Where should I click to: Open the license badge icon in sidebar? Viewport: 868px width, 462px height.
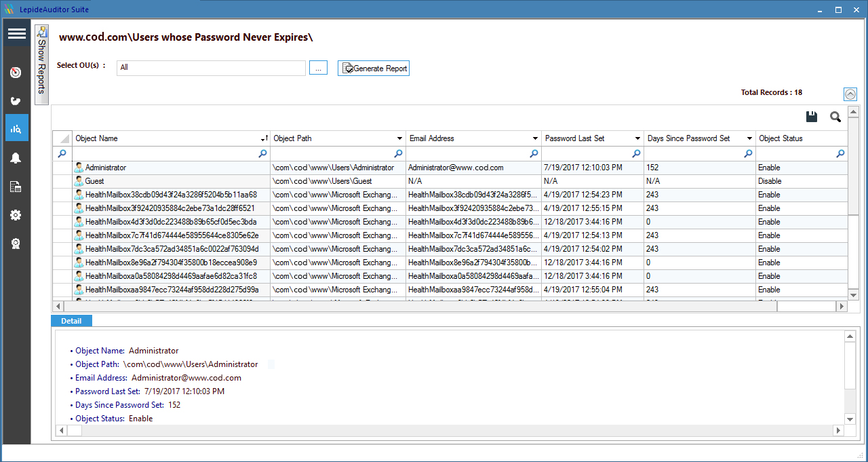click(x=16, y=244)
